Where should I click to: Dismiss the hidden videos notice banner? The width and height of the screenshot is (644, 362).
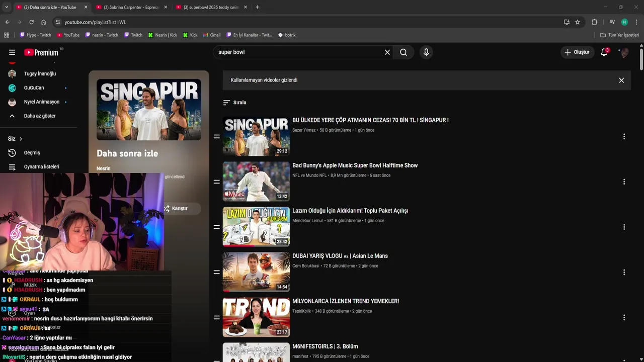tap(621, 80)
